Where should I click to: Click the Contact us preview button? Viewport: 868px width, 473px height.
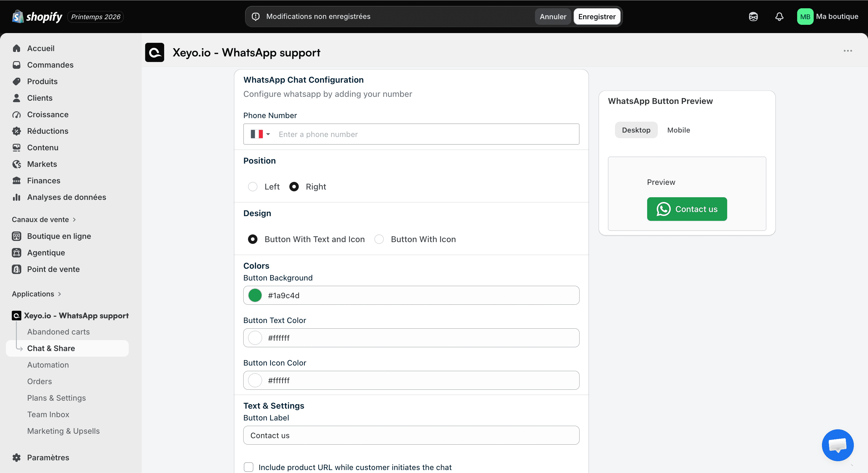click(x=687, y=209)
